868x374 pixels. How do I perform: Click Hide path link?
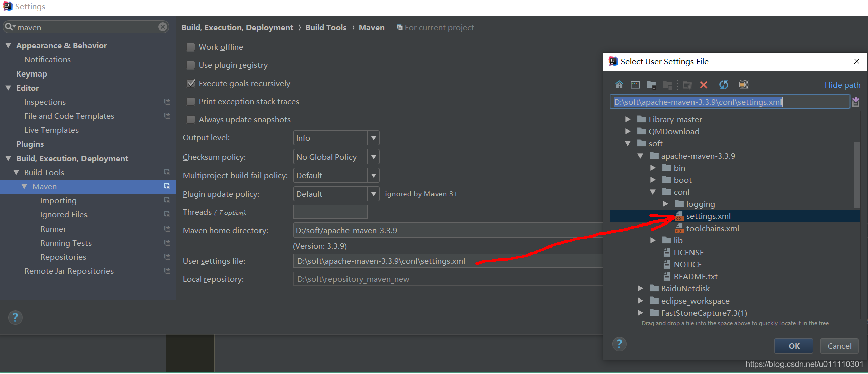click(842, 85)
